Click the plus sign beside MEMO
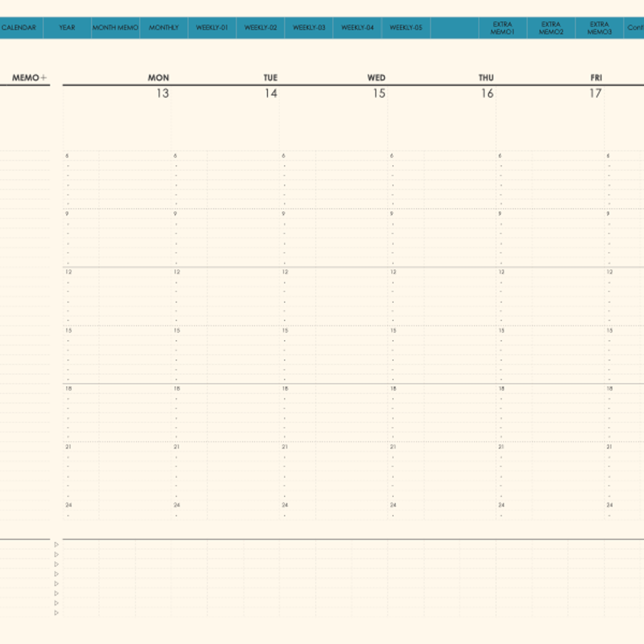 [x=43, y=78]
